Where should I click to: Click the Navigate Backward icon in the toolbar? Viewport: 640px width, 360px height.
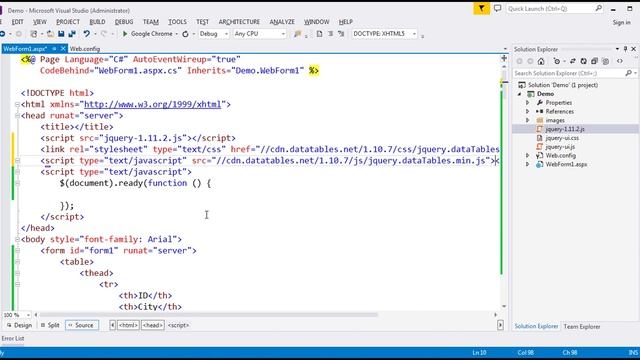(x=2, y=34)
